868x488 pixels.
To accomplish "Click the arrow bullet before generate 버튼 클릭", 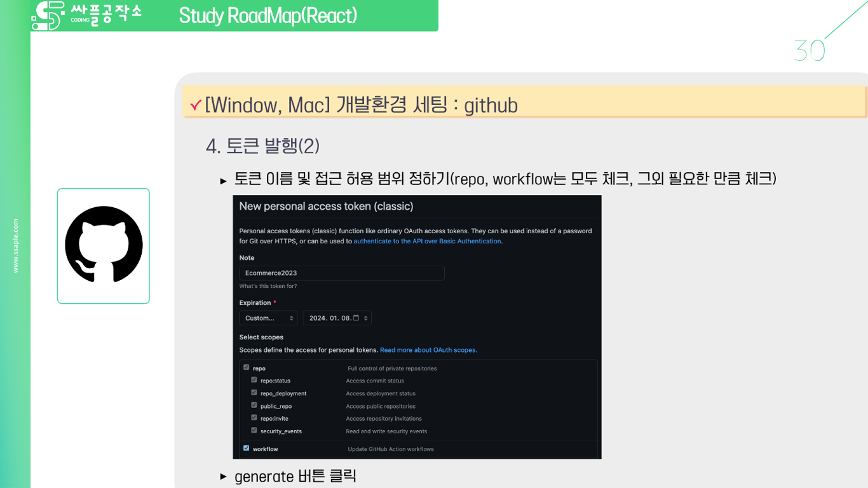I will coord(222,476).
